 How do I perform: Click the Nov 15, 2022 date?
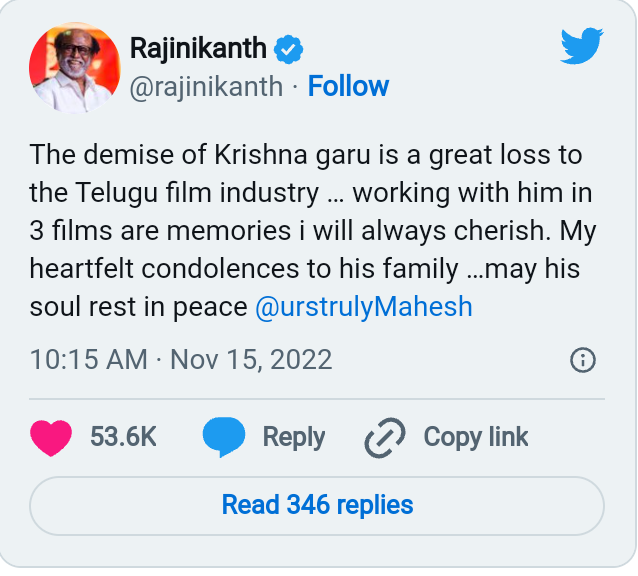(251, 360)
